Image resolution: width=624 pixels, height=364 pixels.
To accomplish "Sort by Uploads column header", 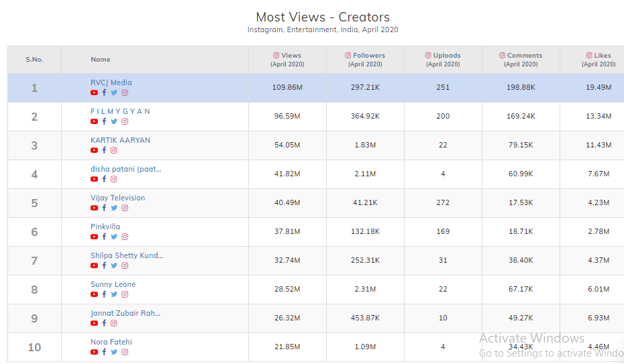I will point(443,60).
